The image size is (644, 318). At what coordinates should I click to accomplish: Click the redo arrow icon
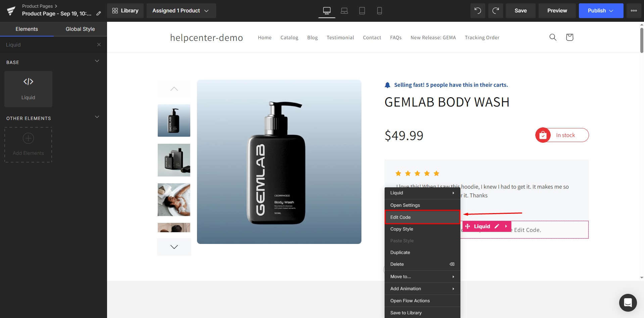[x=495, y=11]
